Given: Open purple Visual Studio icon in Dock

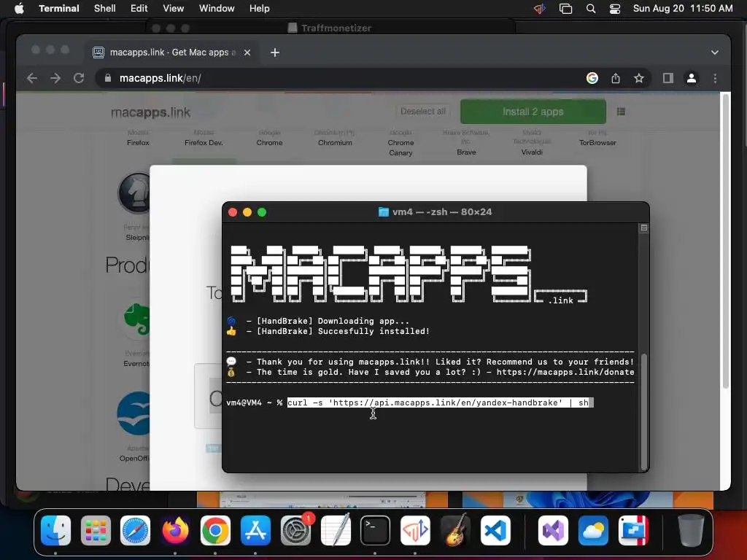Looking at the screenshot, I should [553, 530].
